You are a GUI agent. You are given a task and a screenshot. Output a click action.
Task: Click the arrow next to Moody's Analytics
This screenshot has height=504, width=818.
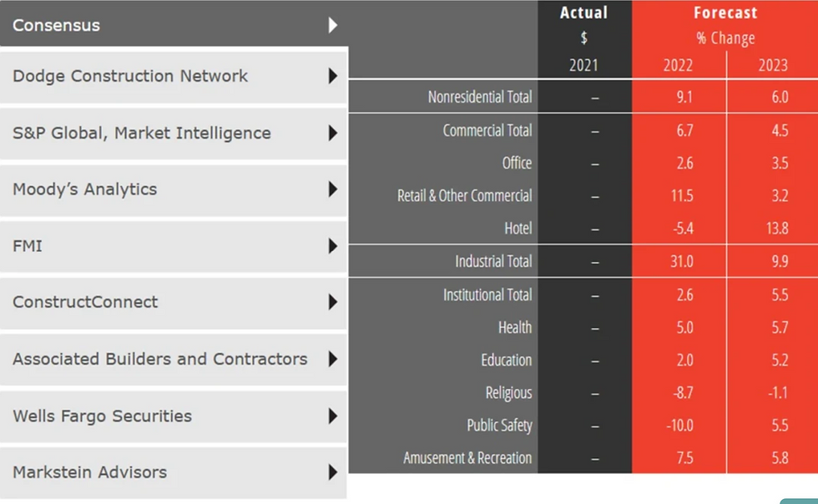click(x=333, y=189)
